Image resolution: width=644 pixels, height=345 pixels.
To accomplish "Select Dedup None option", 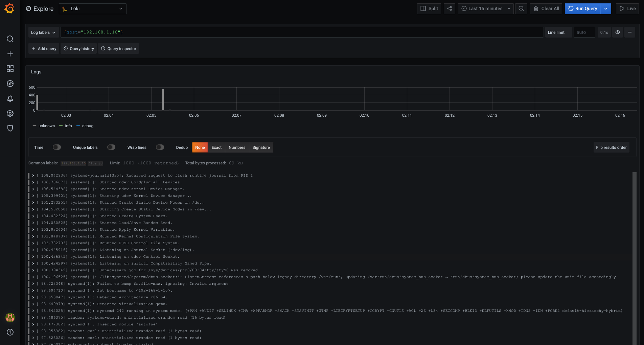I will 200,147.
